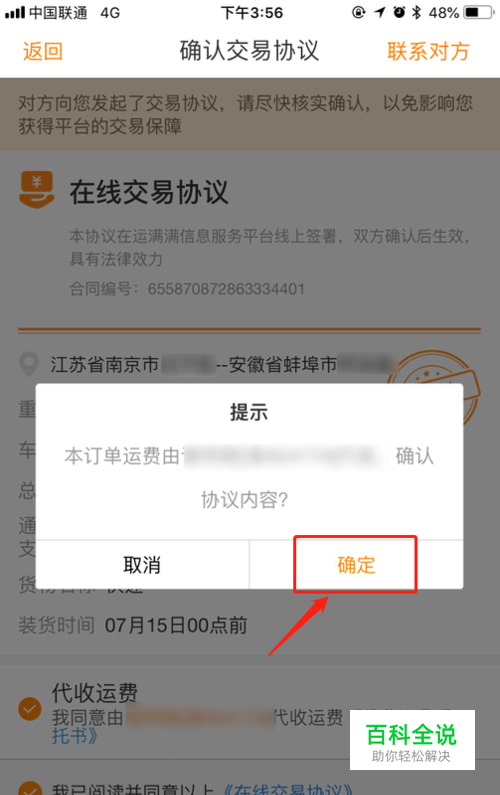
Task: Tap the battery icon in the status bar
Action: (478, 12)
